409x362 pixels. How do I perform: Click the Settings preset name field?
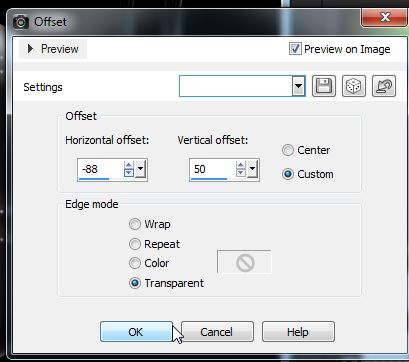[236, 86]
